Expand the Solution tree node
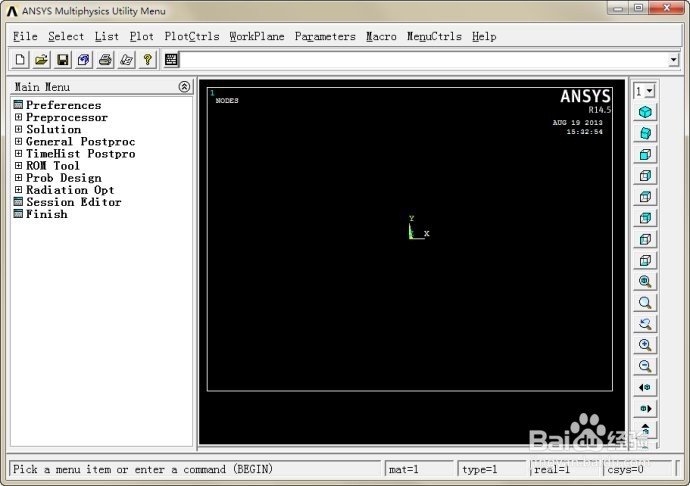The image size is (690, 486). (x=18, y=129)
